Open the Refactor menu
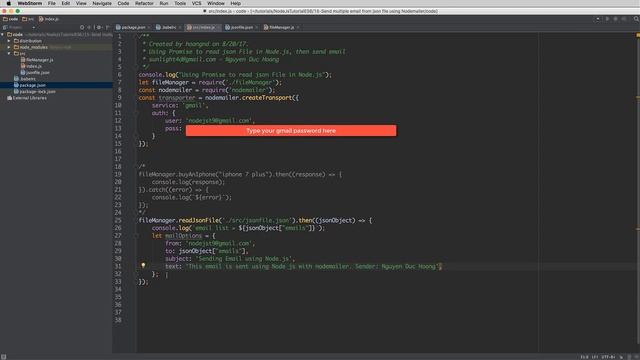 144,3
